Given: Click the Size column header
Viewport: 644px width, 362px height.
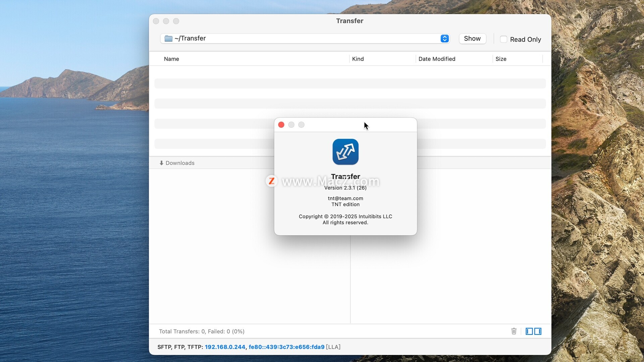Looking at the screenshot, I should tap(501, 59).
